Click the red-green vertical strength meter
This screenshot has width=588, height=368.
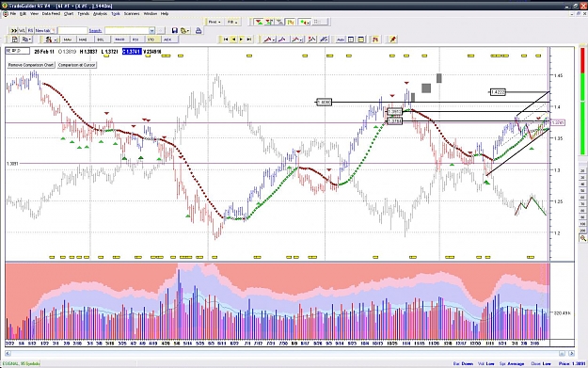click(x=582, y=102)
